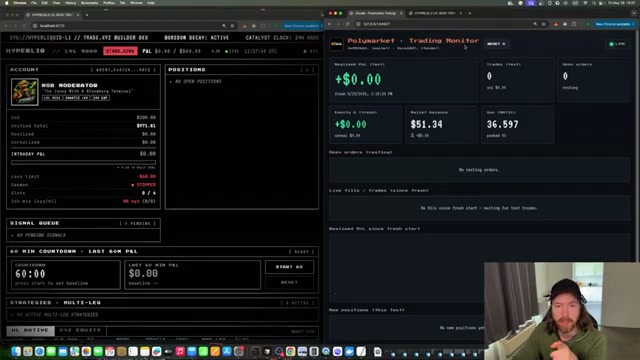Close the Polymarket Trading tab
The width and height of the screenshot is (640, 360).
pos(401,13)
